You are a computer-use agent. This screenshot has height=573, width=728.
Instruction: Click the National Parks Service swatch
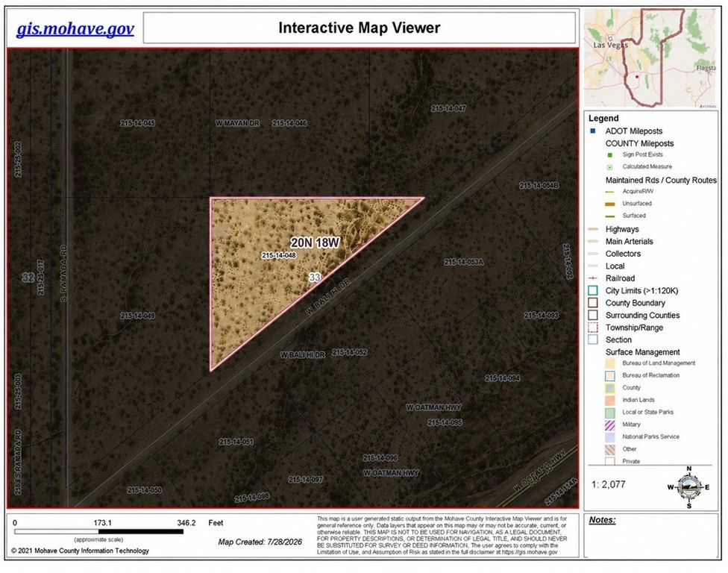coord(610,437)
